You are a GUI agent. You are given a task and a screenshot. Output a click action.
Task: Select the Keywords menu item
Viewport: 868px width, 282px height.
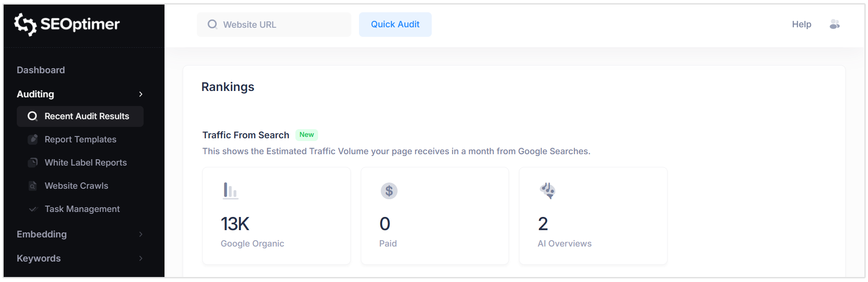click(x=39, y=258)
